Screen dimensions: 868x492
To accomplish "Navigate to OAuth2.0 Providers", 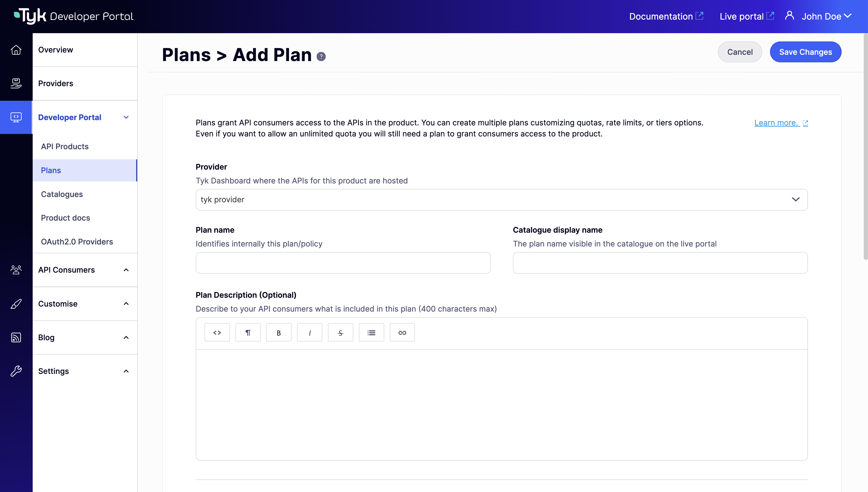I will point(77,242).
